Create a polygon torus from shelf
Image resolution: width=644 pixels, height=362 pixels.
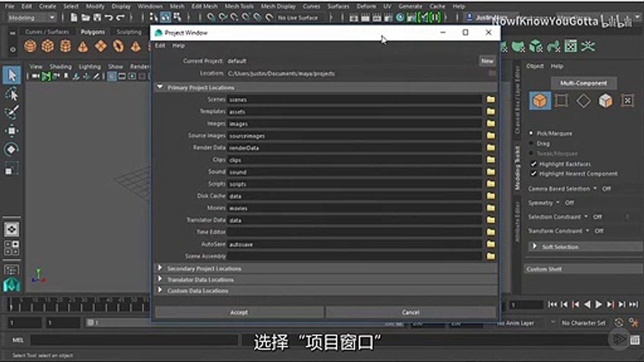click(118, 47)
